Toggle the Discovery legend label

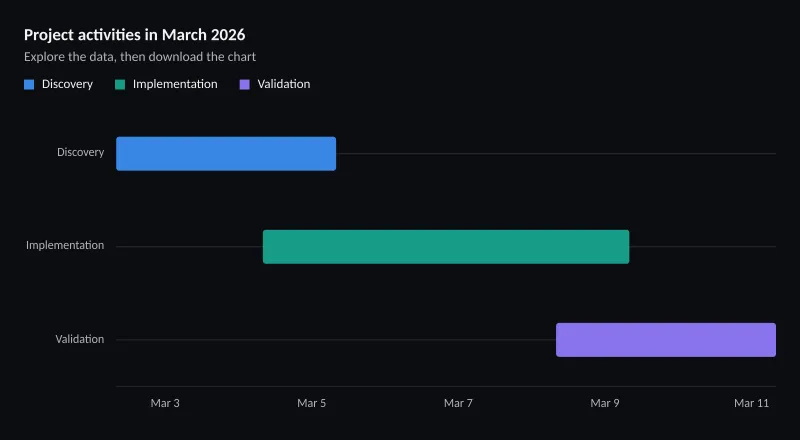[x=67, y=84]
